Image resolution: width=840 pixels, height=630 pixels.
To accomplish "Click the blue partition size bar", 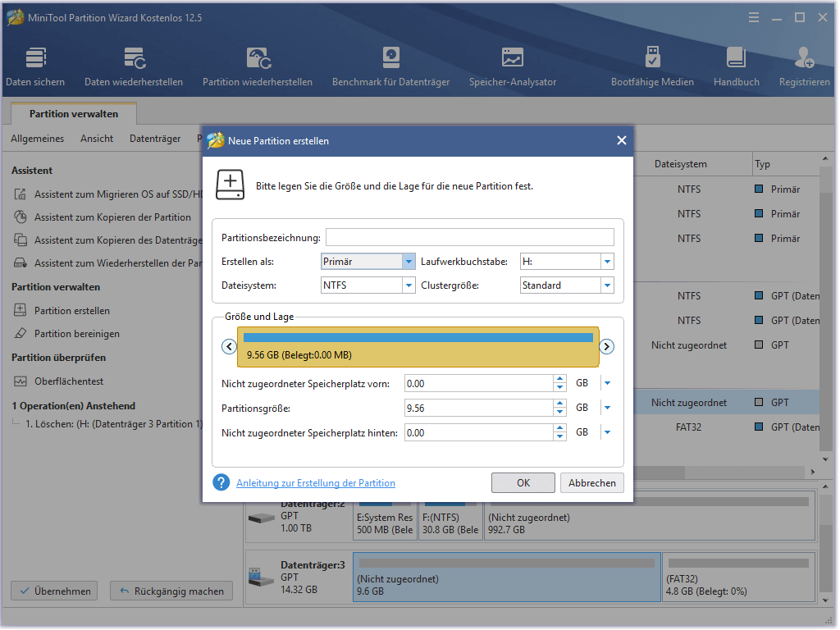I will [x=418, y=337].
